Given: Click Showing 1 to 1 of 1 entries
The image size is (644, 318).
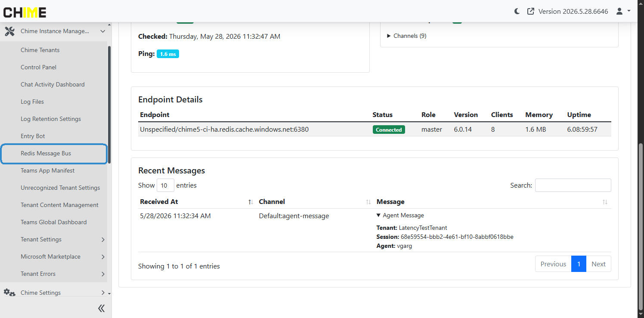Looking at the screenshot, I should pos(179,266).
